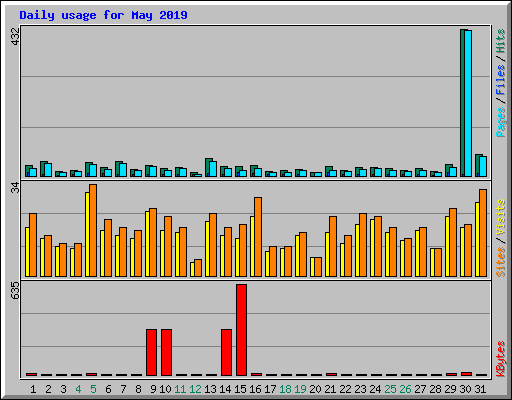Click the green day 25 axis label
Image resolution: width=512 pixels, height=400 pixels.
(390, 389)
